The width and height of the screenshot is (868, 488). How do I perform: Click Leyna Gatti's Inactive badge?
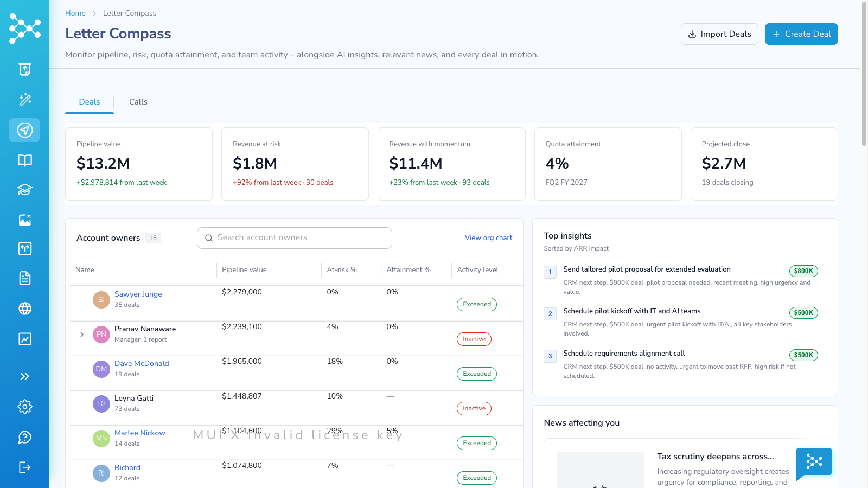click(474, 408)
